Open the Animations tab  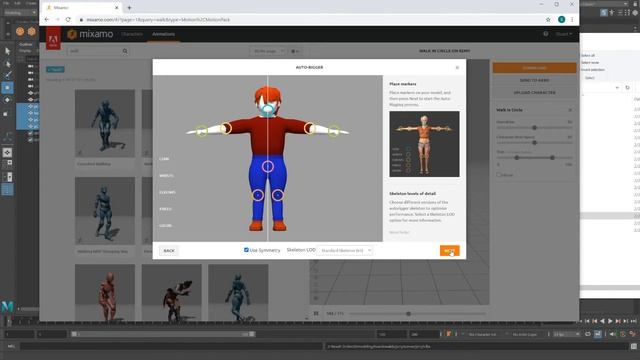(x=163, y=34)
